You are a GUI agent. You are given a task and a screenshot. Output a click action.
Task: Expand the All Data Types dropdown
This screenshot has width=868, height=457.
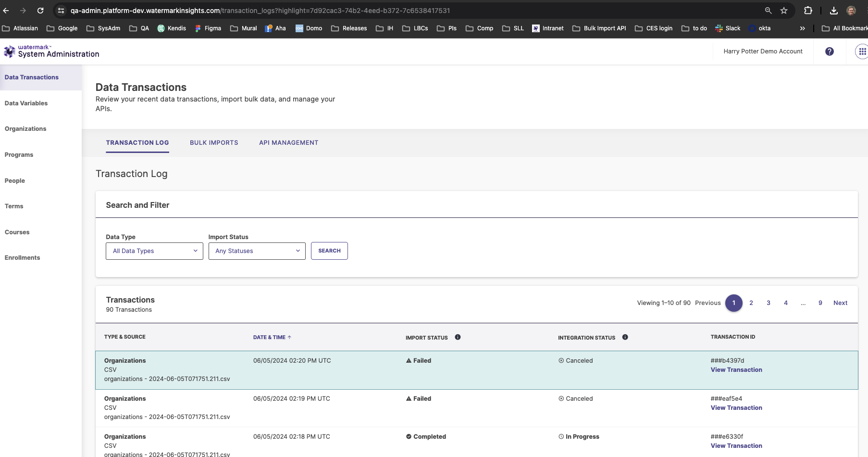154,251
